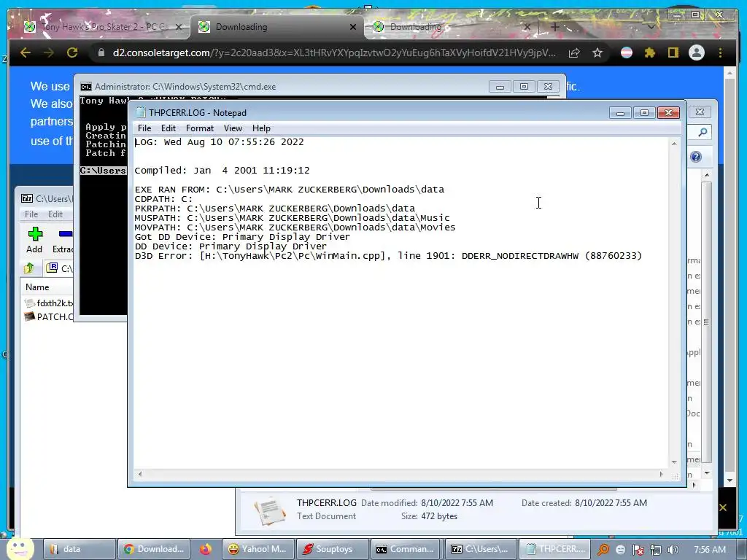Click the browser page scroll up arrow
The width and height of the screenshot is (747, 560).
(729, 74)
